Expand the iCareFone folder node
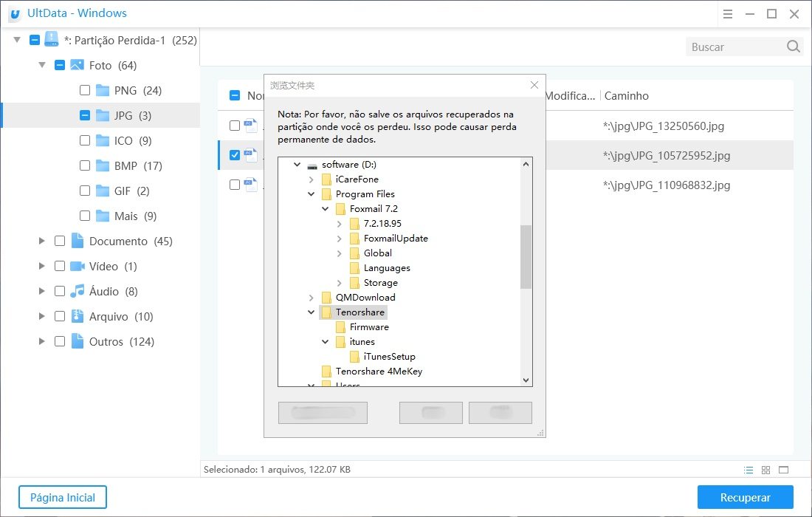 (312, 179)
